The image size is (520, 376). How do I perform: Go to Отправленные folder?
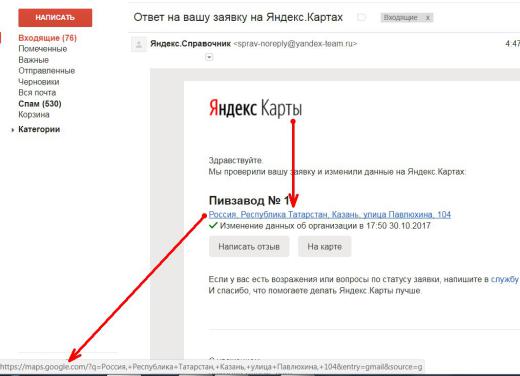(47, 71)
